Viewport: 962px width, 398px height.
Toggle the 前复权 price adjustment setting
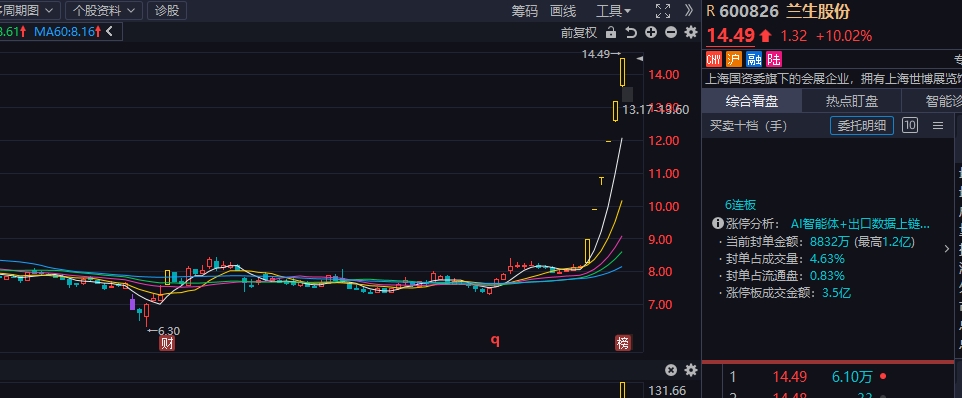click(x=579, y=33)
